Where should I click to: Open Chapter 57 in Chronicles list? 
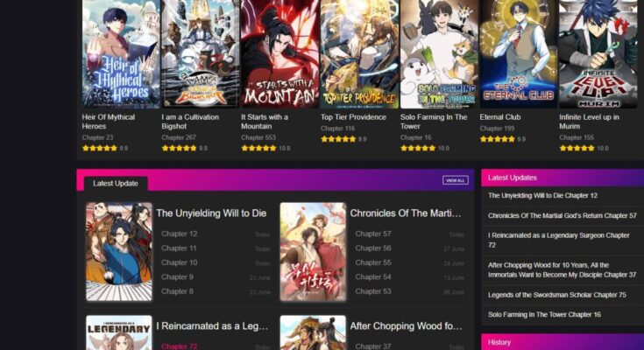click(373, 234)
